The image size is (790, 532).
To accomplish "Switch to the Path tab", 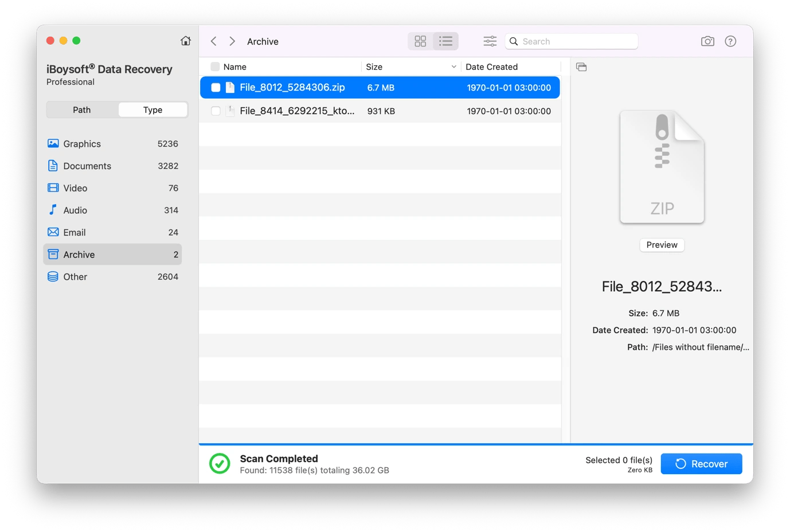I will 82,110.
